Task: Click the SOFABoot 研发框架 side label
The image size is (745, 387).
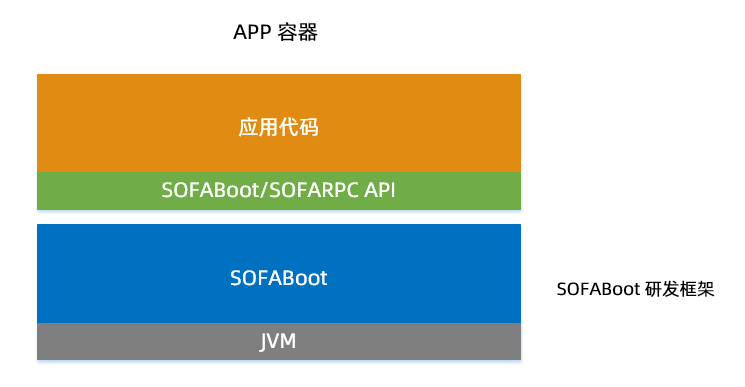Action: [x=635, y=289]
